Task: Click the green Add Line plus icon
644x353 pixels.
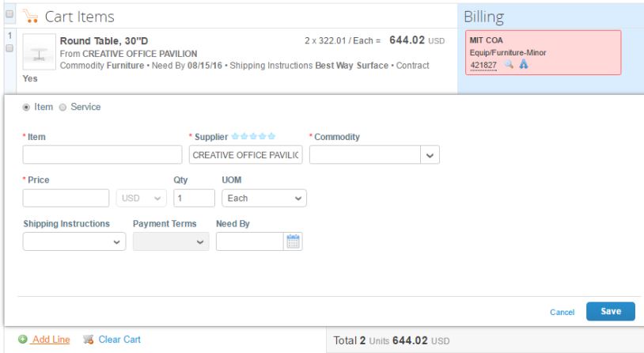Action: pos(25,340)
